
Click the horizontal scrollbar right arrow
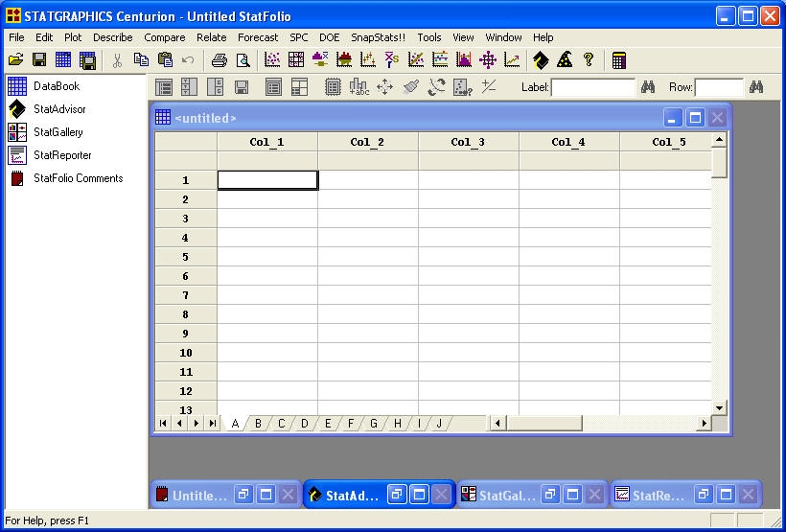tap(705, 423)
